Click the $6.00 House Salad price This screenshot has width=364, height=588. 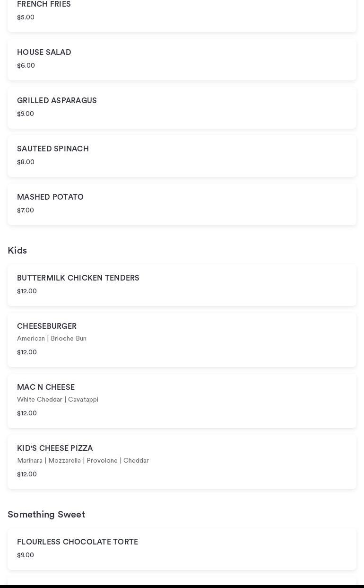26,66
